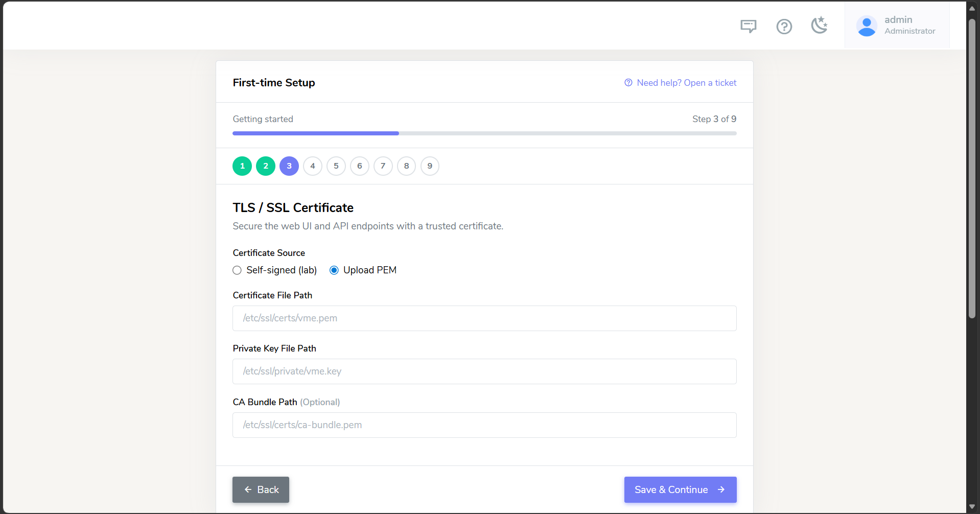The height and width of the screenshot is (514, 980).
Task: Click the 'Step 3 of 9' text
Action: click(x=714, y=119)
